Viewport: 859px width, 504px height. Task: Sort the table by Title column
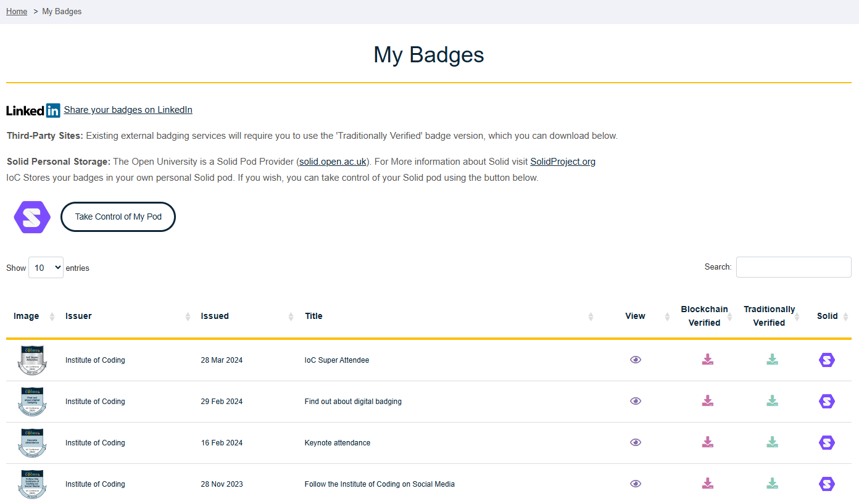(313, 316)
